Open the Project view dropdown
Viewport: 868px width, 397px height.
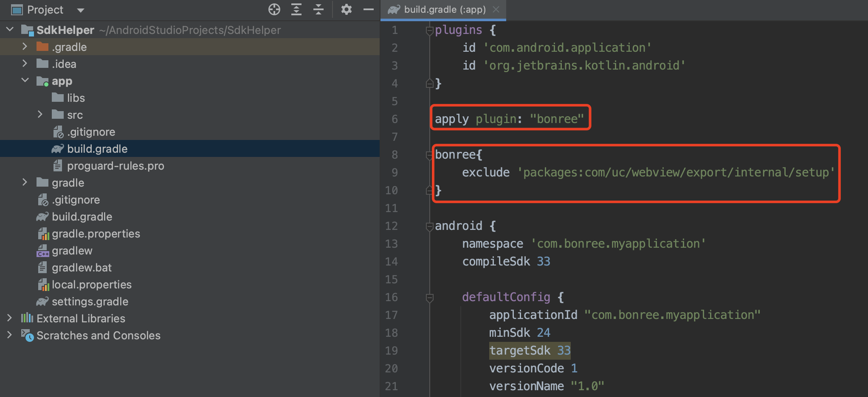[81, 10]
